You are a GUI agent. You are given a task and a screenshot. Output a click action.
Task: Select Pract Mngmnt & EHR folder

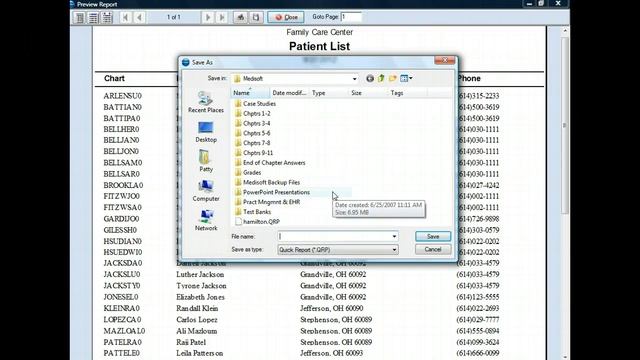pyautogui.click(x=267, y=202)
